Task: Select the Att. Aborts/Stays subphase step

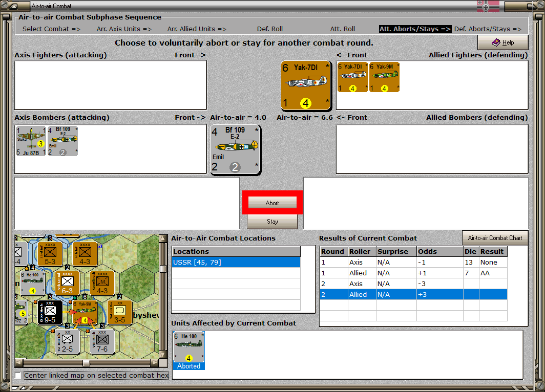Action: pyautogui.click(x=415, y=29)
